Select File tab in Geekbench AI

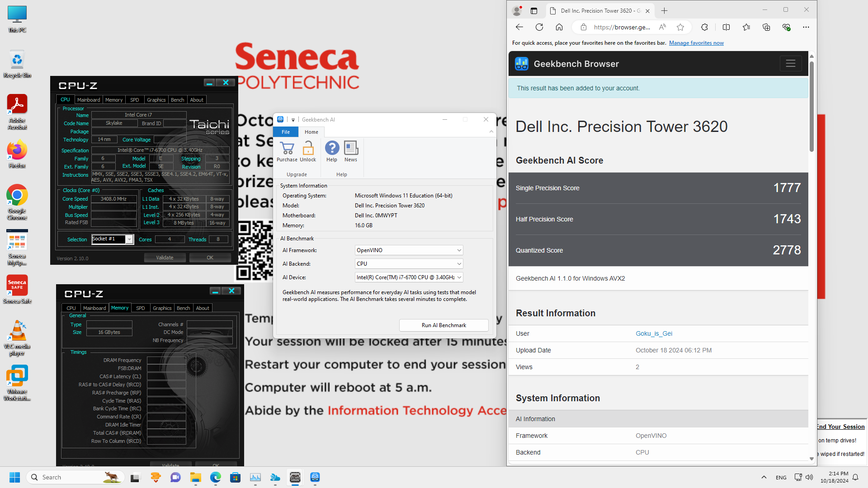pos(286,132)
